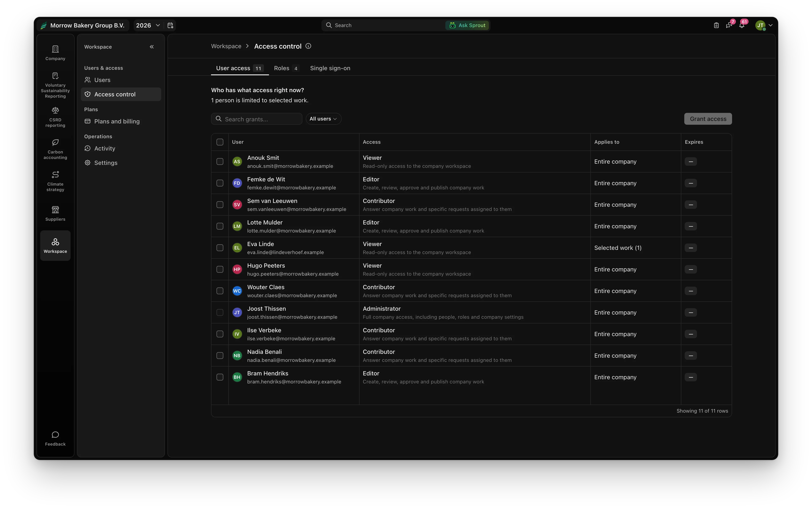Viewport: 812px width, 509px height.
Task: Open Users in the Workspace menu
Action: click(121, 80)
